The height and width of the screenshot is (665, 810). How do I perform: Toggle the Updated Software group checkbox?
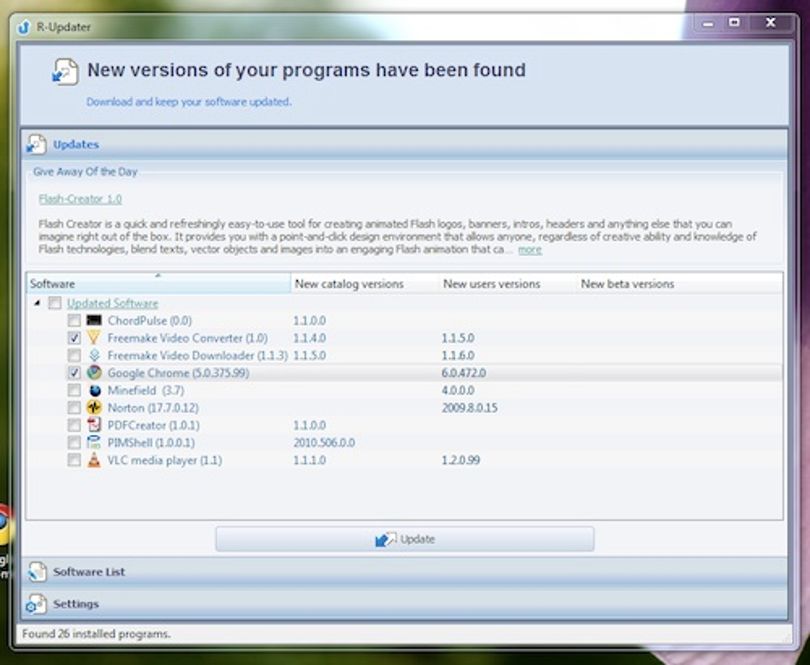tap(55, 303)
